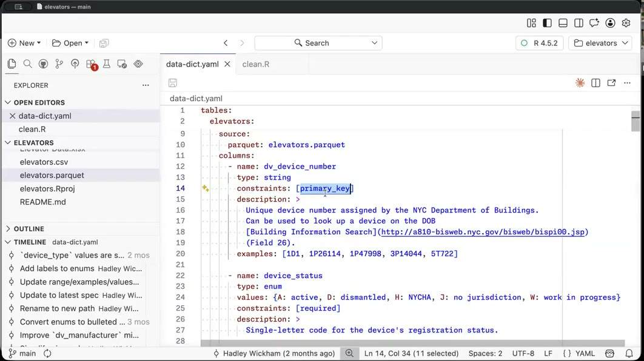
Task: Click the sparkle code-action icon on line 14
Action: pos(206,188)
